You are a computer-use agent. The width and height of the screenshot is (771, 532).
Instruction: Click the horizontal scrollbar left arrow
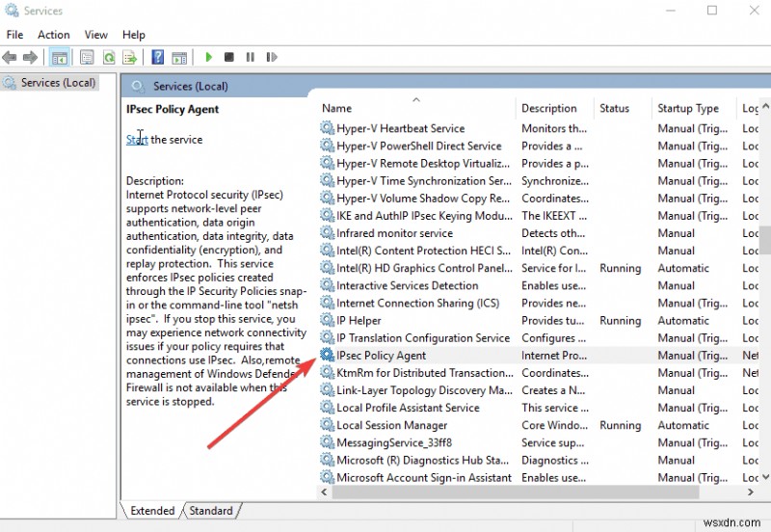(x=324, y=492)
